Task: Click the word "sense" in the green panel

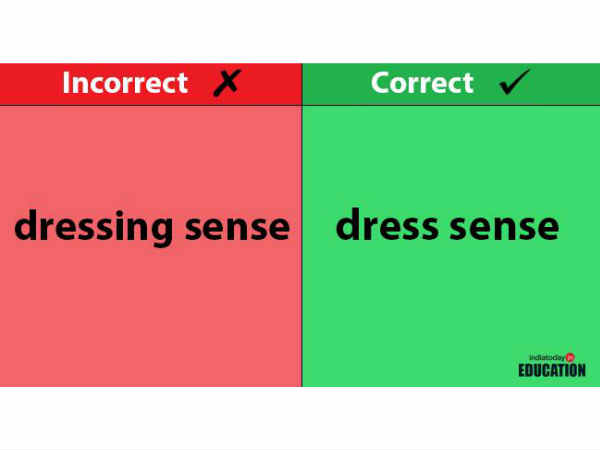Action: (x=505, y=226)
